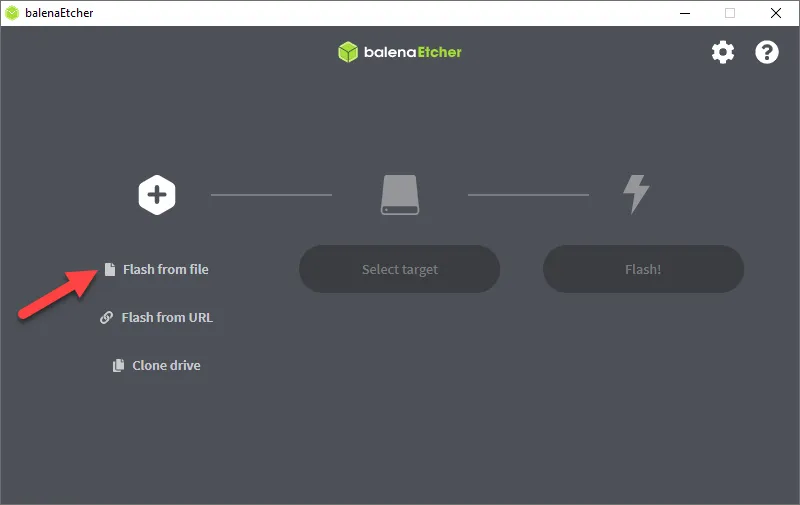Click the plus hexagon image source icon
The height and width of the screenshot is (505, 800).
point(157,195)
